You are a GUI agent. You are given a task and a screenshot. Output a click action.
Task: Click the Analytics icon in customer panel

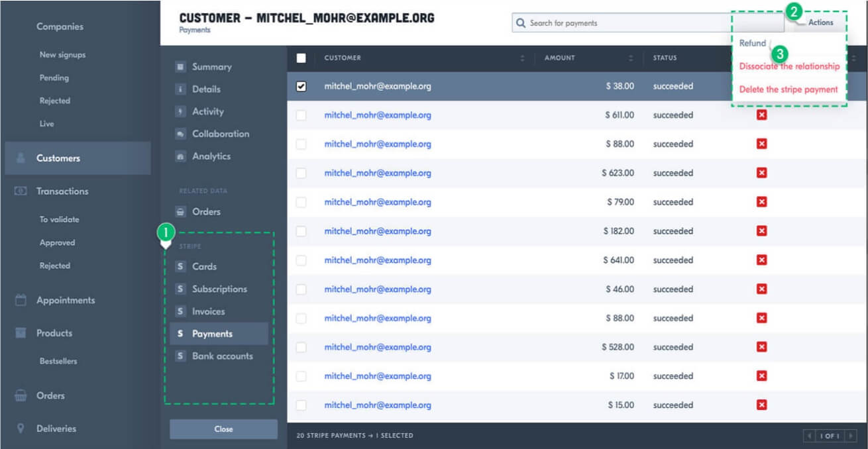coord(180,156)
